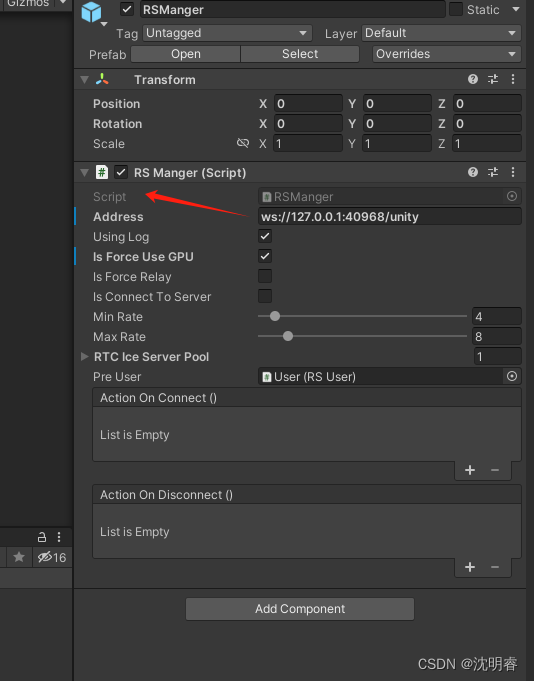
Task: Click the favorites star icon
Action: click(19, 557)
